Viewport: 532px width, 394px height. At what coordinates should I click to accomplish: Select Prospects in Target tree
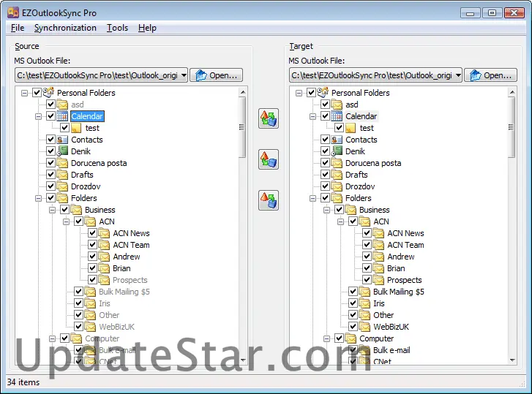point(405,280)
